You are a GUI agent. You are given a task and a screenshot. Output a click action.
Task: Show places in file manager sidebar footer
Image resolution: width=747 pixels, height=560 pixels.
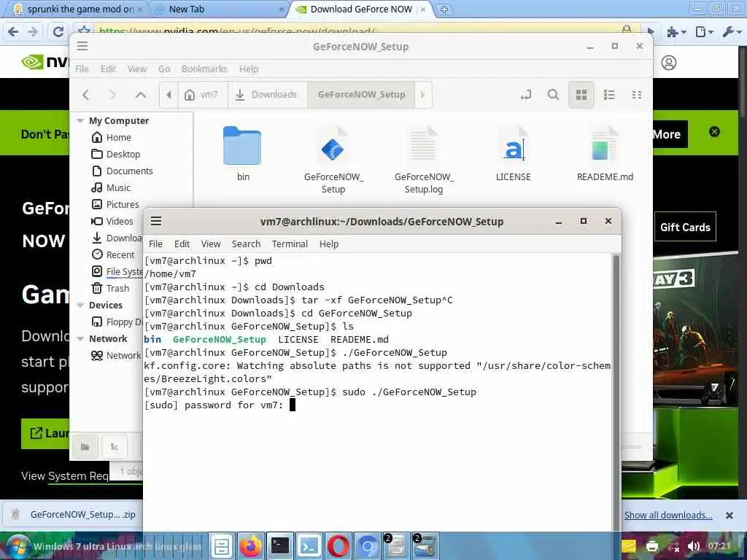[85, 447]
